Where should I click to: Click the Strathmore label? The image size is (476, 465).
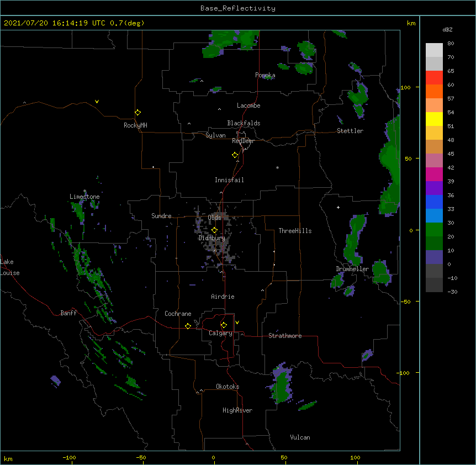(x=285, y=336)
